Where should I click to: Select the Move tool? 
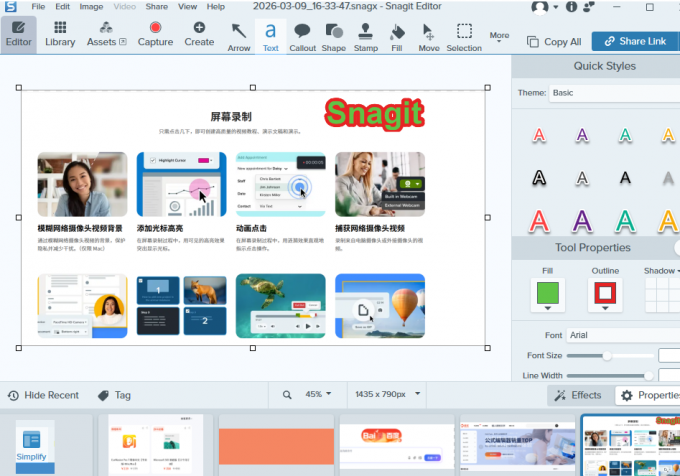tap(428, 37)
